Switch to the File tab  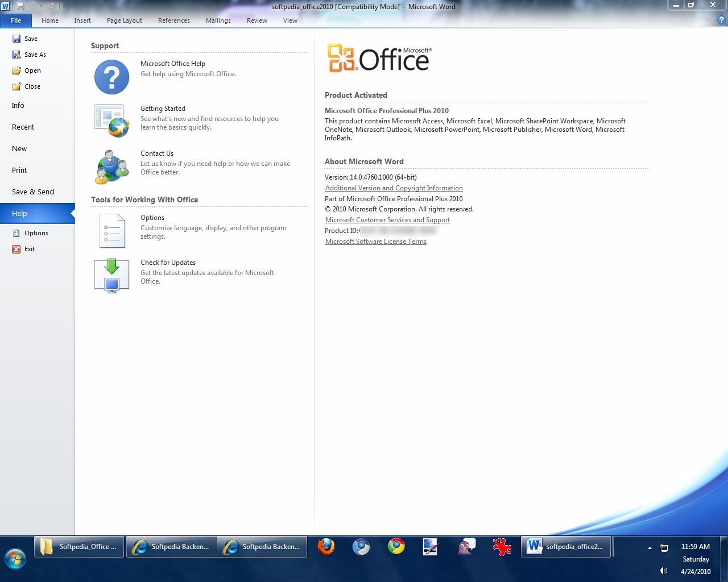(16, 20)
